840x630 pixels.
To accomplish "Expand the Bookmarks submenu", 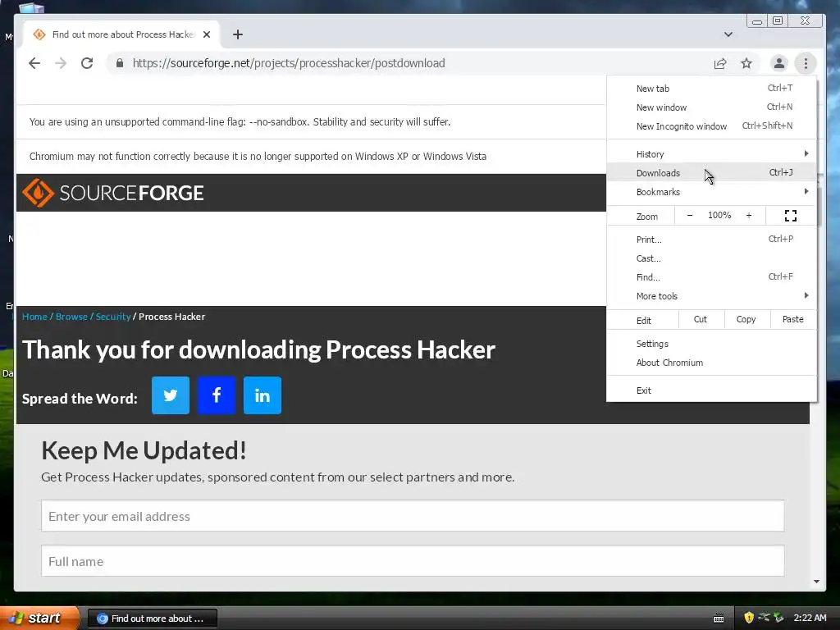I will pyautogui.click(x=711, y=192).
